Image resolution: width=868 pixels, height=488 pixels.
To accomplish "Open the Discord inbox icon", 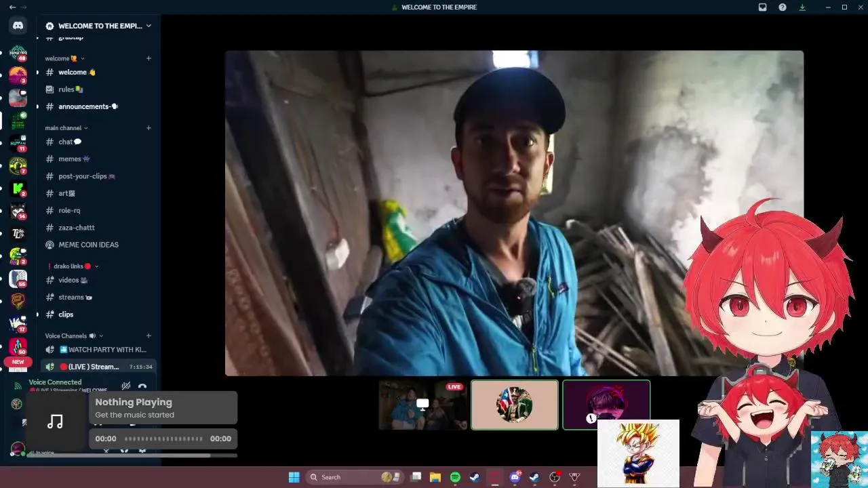I will (x=762, y=7).
